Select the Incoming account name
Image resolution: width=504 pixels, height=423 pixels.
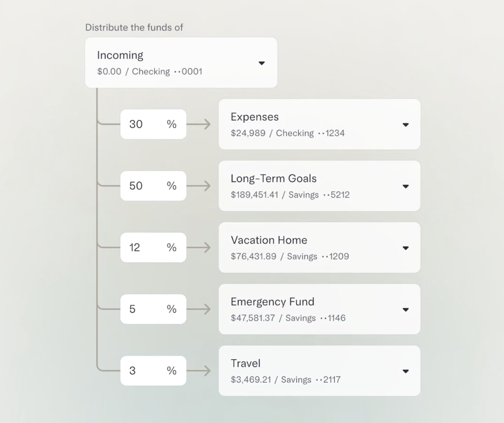pyautogui.click(x=120, y=55)
